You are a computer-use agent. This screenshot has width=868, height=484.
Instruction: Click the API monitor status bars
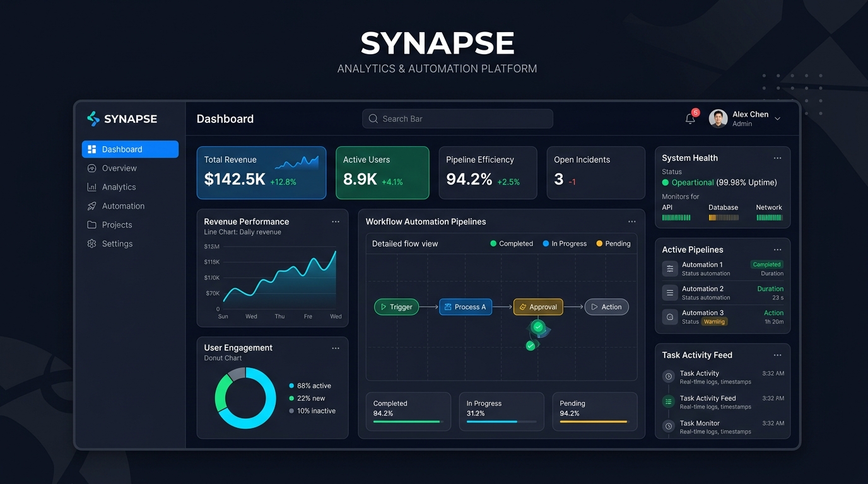tap(676, 217)
